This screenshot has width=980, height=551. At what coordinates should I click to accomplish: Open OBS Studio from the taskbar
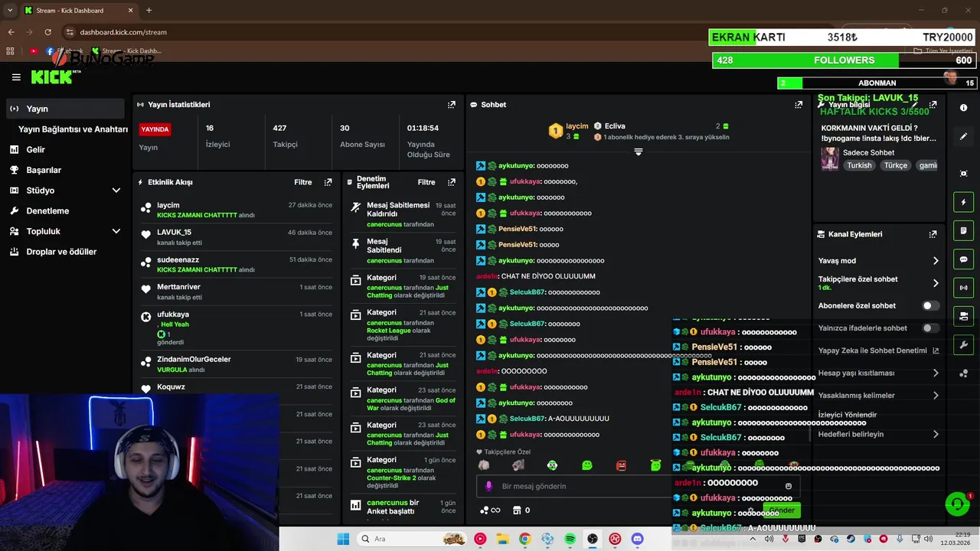[593, 539]
